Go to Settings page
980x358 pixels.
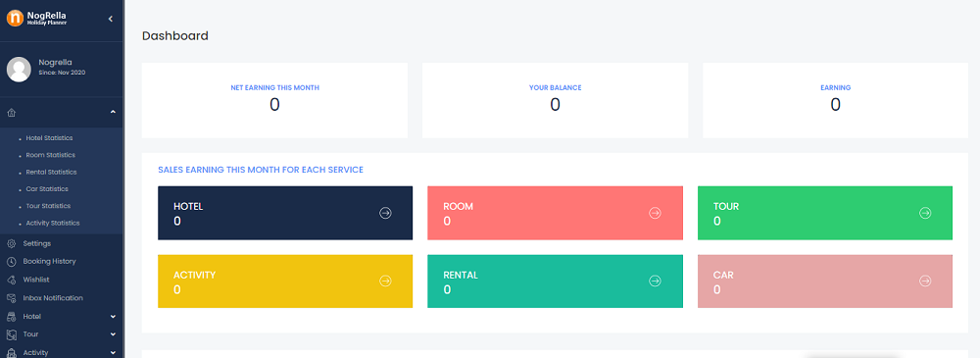(x=37, y=243)
